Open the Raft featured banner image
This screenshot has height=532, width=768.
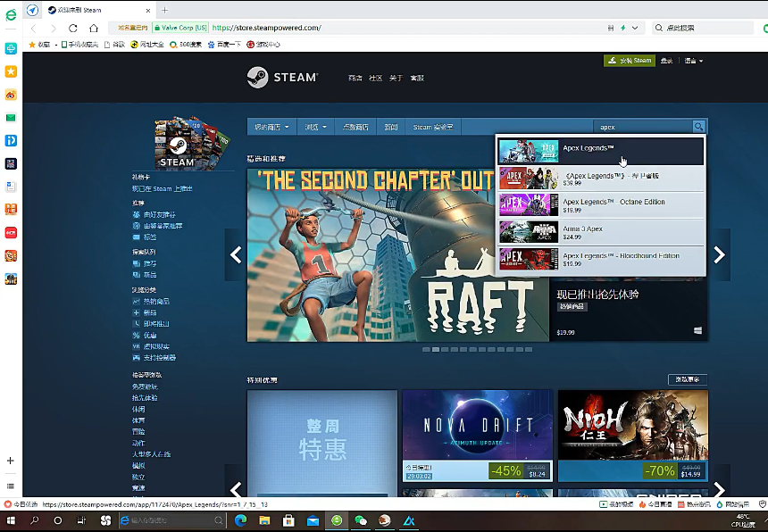click(x=397, y=255)
